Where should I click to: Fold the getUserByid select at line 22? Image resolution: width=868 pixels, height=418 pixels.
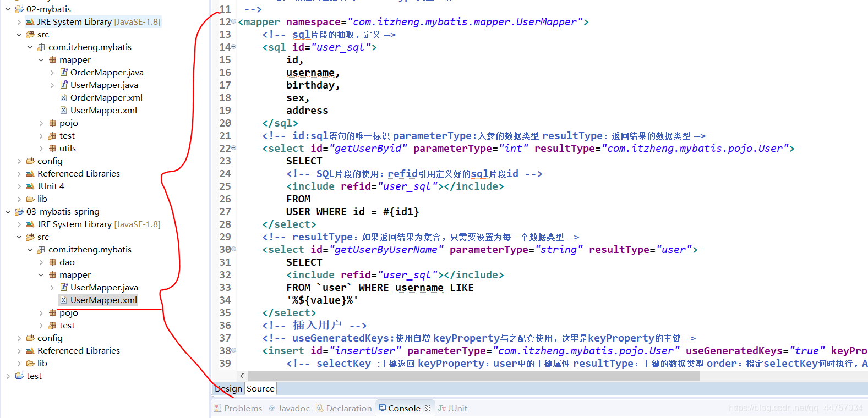[x=233, y=148]
